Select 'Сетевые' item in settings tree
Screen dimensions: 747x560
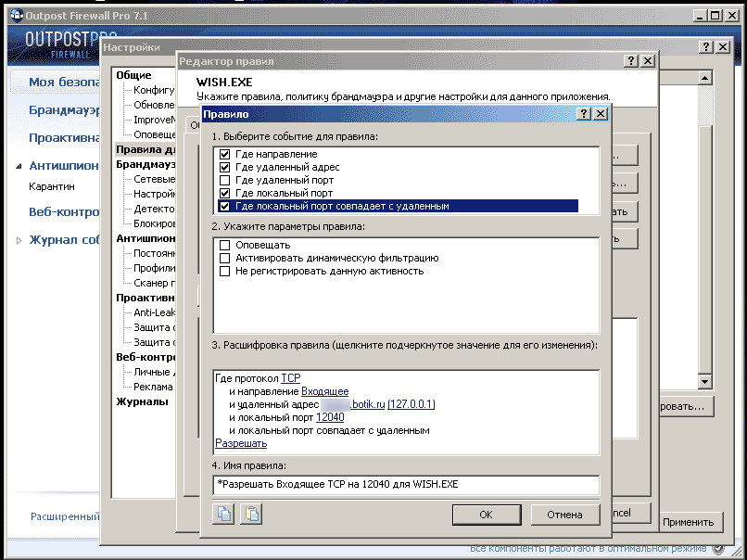click(154, 179)
